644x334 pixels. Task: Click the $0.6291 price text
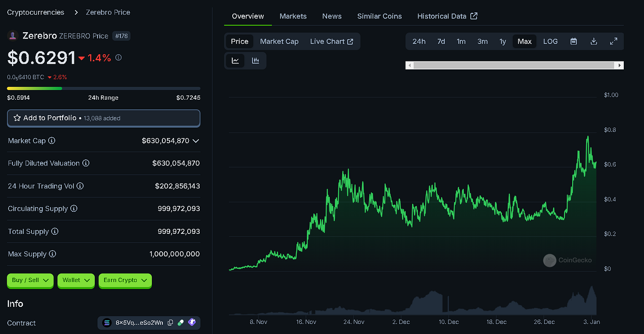coord(41,57)
